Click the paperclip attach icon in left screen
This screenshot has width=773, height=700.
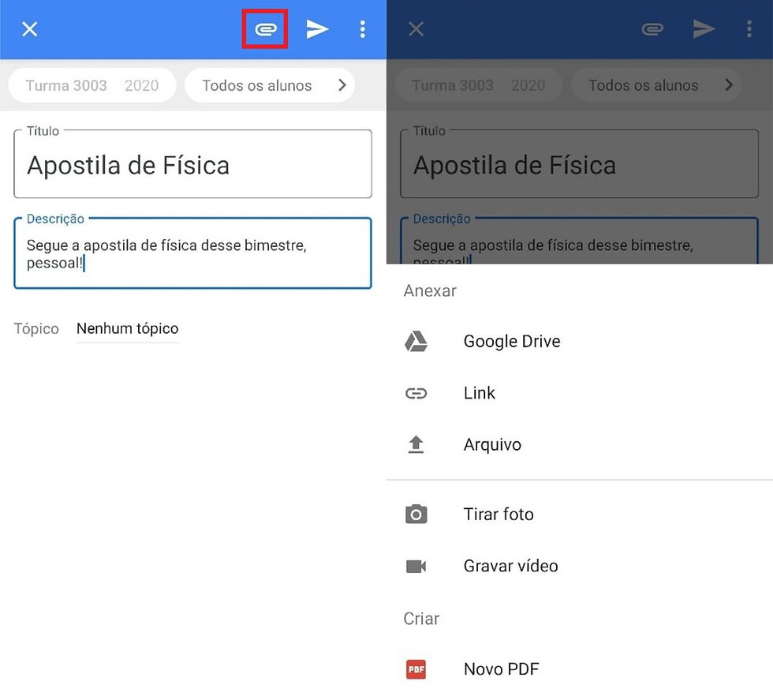point(265,30)
